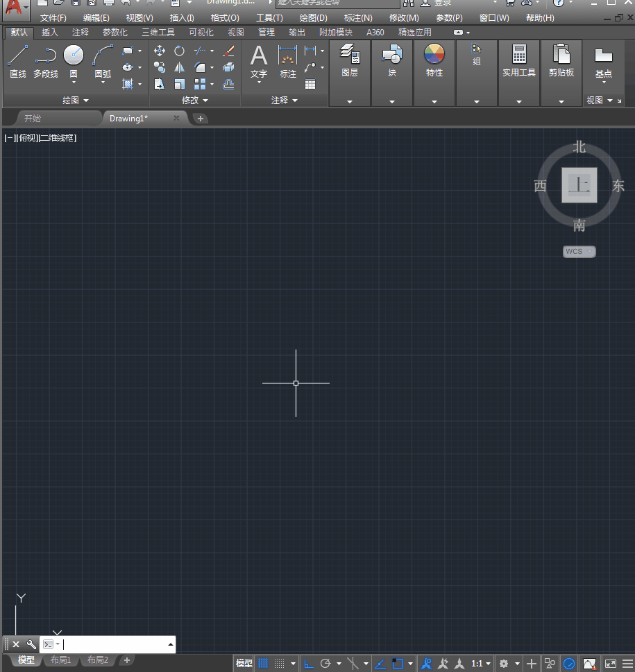Click inside the command line input
The image size is (635, 672).
[114, 644]
